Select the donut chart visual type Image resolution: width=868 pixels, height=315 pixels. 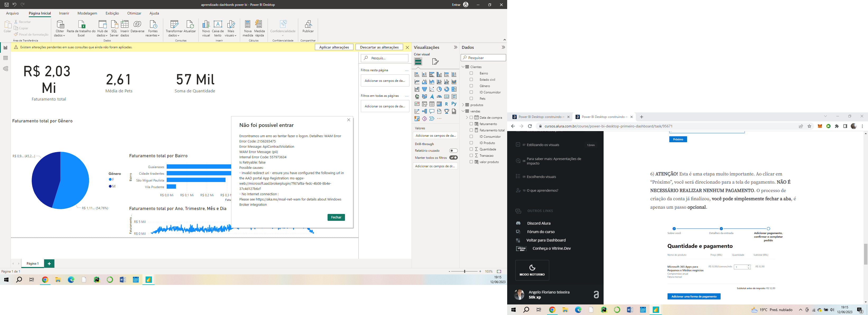[447, 89]
